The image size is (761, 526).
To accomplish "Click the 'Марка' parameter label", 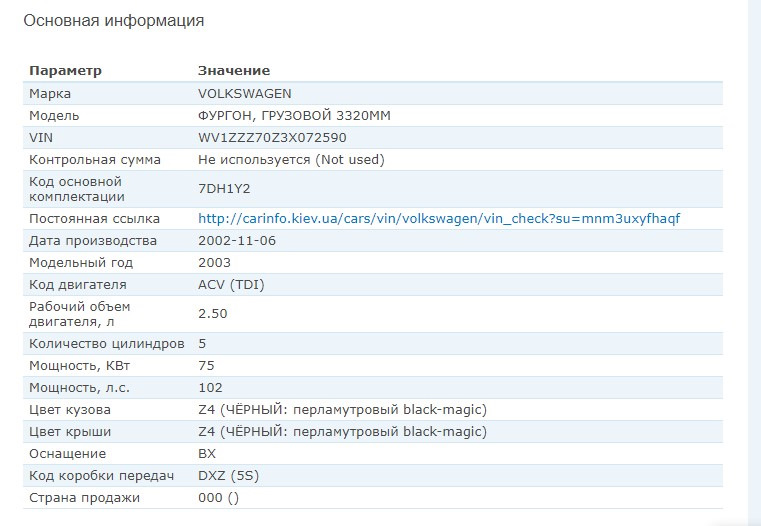I will coord(50,94).
